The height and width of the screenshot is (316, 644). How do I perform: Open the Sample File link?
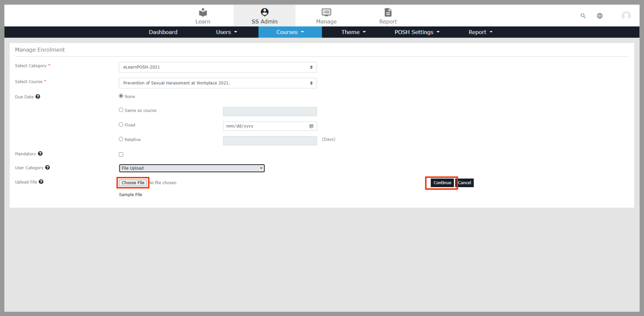point(130,195)
